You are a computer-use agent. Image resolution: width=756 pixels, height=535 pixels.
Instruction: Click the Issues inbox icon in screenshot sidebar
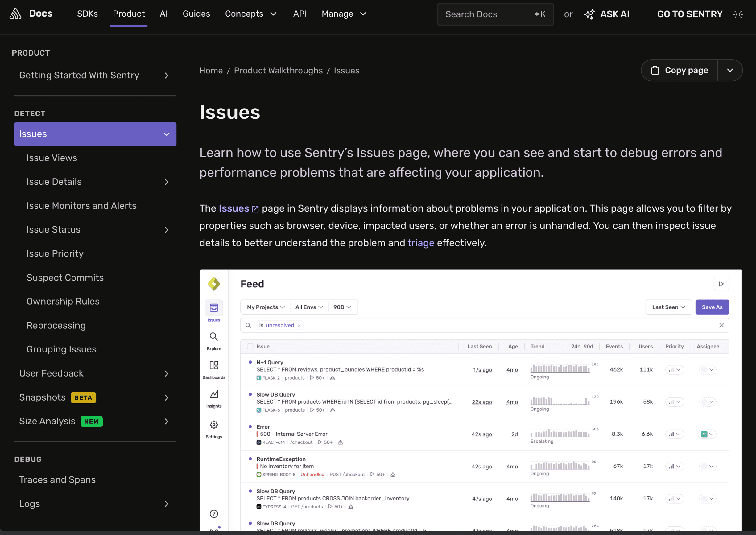point(214,308)
